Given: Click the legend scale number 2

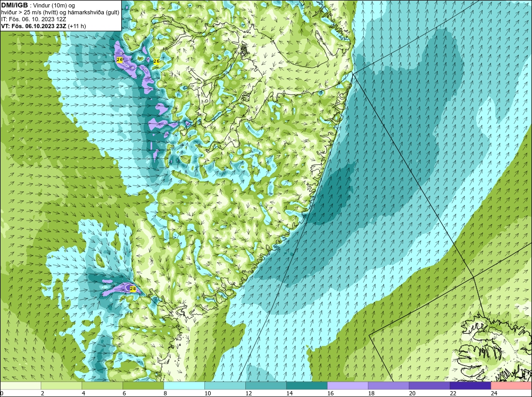Looking at the screenshot, I should click(43, 393).
